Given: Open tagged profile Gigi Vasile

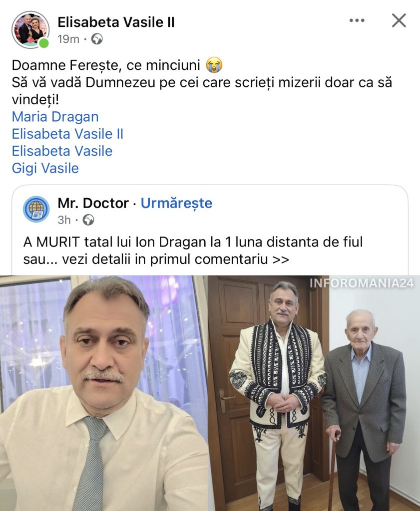Looking at the screenshot, I should [45, 168].
